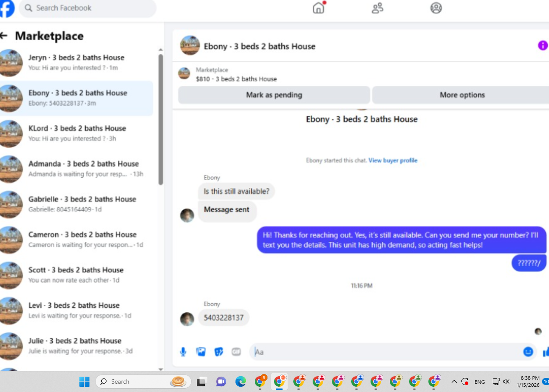
Task: Go back using Marketplace arrow
Action: (x=4, y=35)
